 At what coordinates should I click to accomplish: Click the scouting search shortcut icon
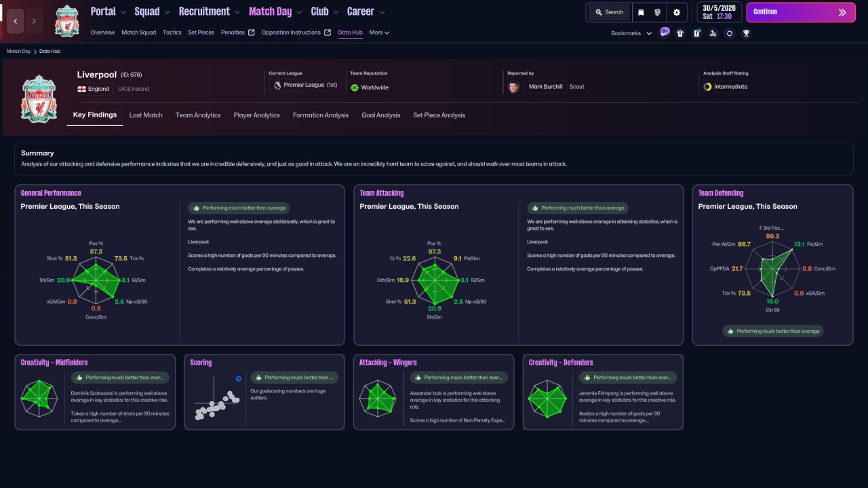pyautogui.click(x=713, y=33)
